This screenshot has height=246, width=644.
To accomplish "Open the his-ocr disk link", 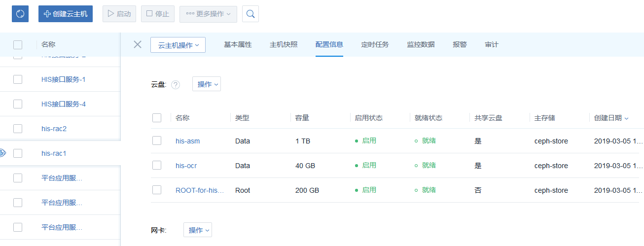I will [186, 166].
